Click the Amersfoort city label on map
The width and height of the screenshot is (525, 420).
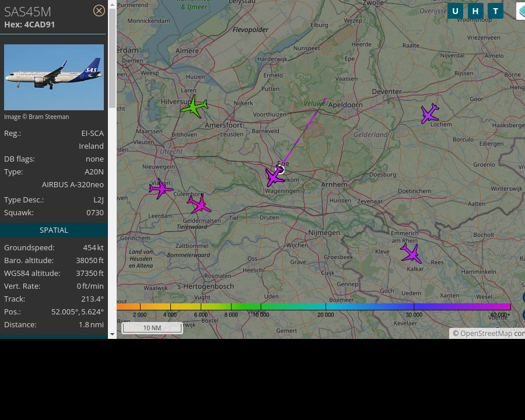(x=223, y=125)
